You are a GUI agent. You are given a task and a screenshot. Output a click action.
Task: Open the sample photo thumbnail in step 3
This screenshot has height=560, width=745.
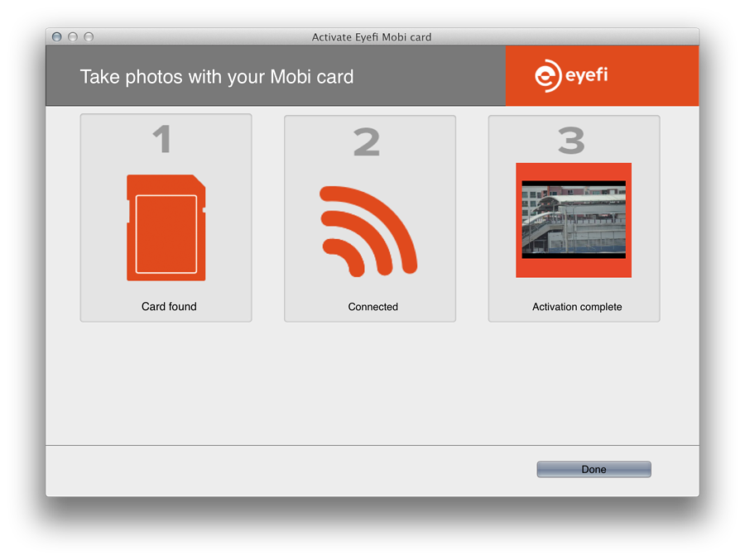click(x=574, y=220)
